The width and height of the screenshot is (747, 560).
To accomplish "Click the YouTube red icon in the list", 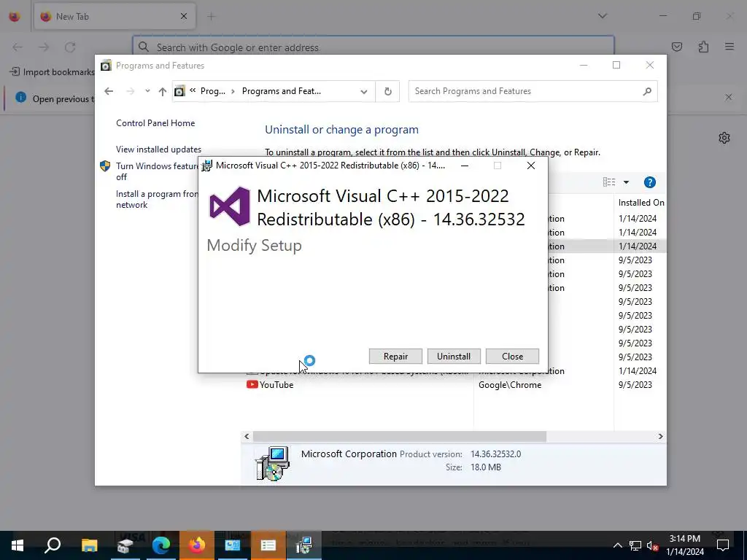I will (252, 384).
